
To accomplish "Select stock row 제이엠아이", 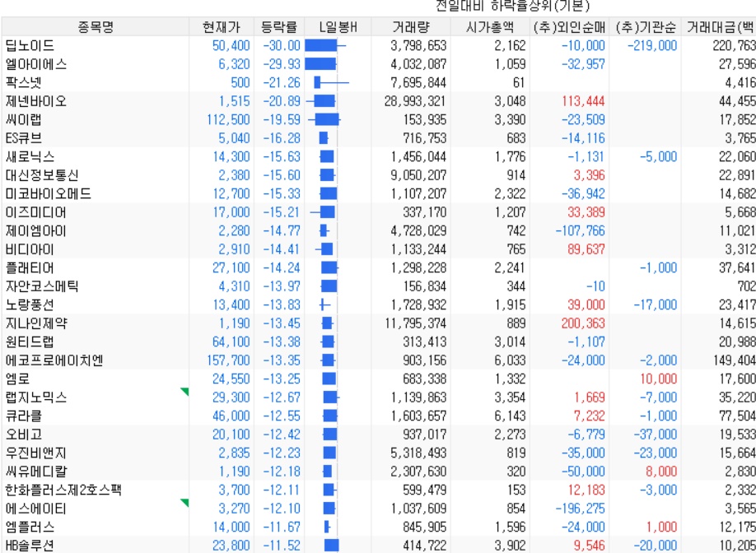I will click(x=378, y=230).
